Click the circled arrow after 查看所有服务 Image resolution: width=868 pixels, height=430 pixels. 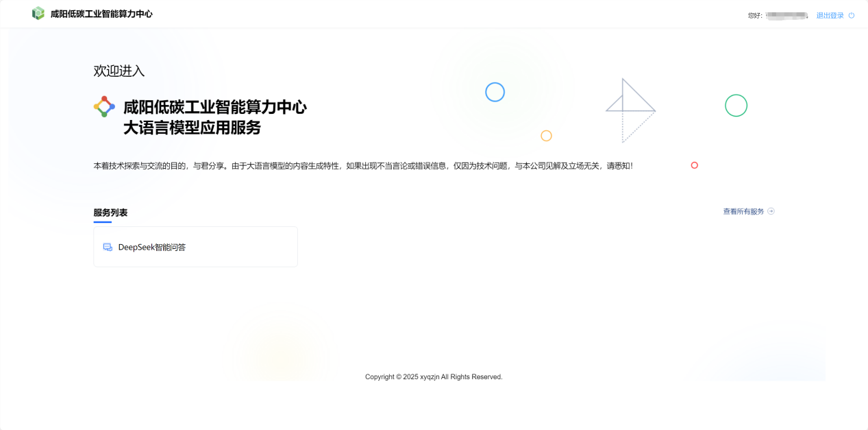coord(771,211)
